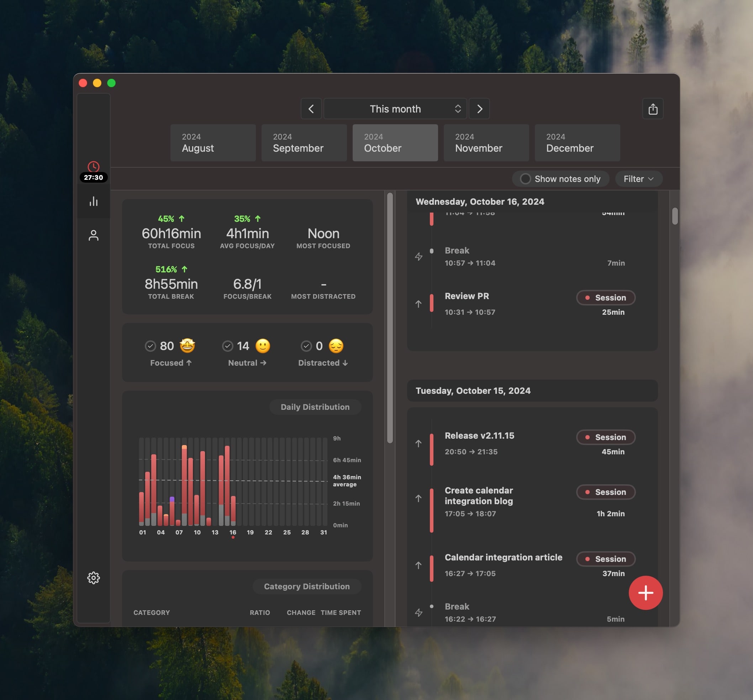
Task: Open the statistics bar chart view
Action: (94, 202)
